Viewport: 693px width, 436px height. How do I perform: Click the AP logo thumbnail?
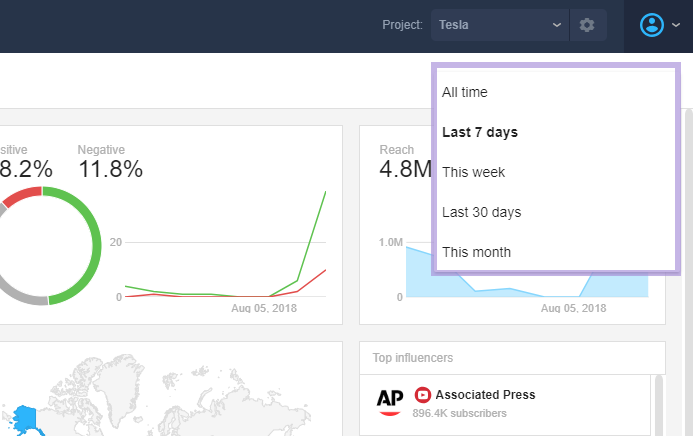tap(390, 402)
